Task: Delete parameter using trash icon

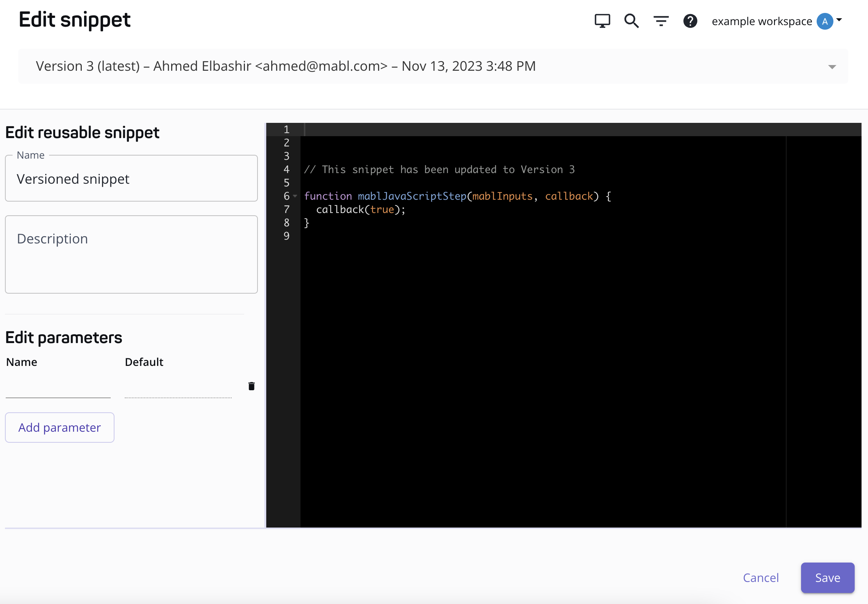Action: pos(251,386)
